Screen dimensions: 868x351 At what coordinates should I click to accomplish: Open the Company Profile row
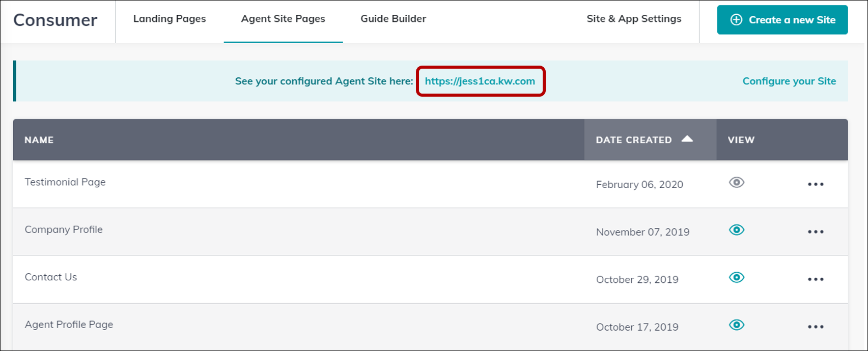coord(430,231)
